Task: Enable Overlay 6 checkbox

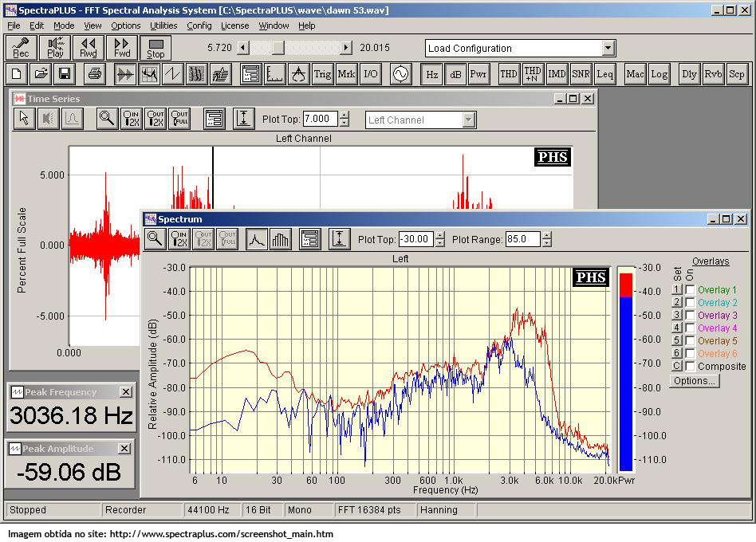Action: pyautogui.click(x=690, y=354)
